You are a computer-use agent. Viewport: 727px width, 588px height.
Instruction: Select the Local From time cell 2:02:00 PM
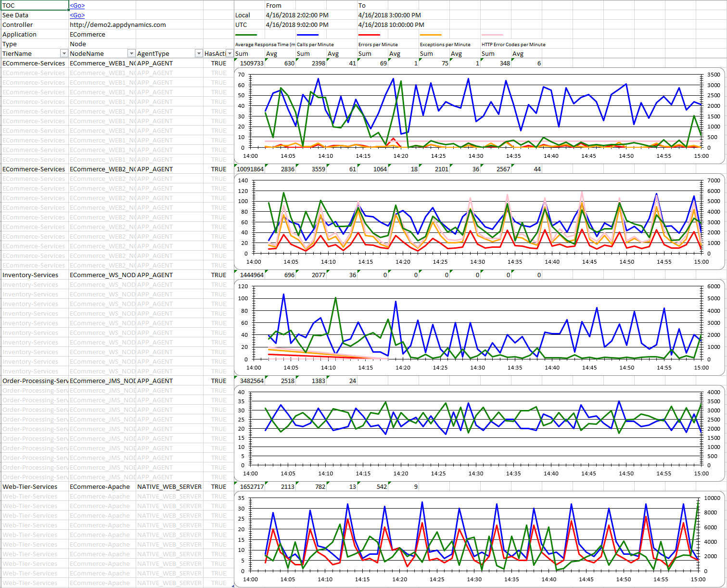click(x=297, y=15)
